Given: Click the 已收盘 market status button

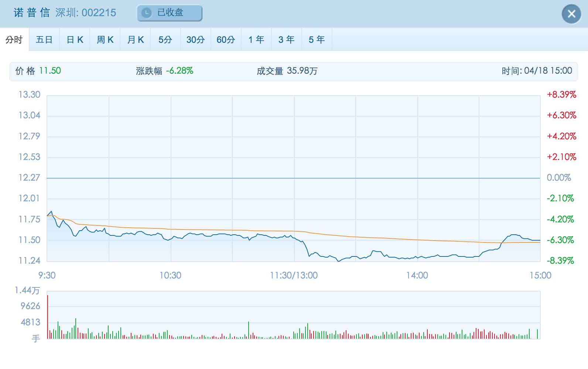Looking at the screenshot, I should pos(170,13).
